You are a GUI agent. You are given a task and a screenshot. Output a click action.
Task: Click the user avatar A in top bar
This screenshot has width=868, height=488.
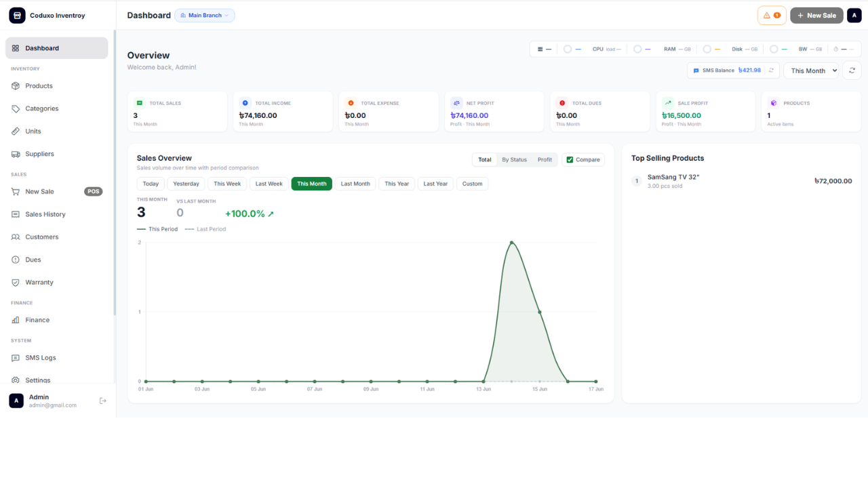(854, 15)
